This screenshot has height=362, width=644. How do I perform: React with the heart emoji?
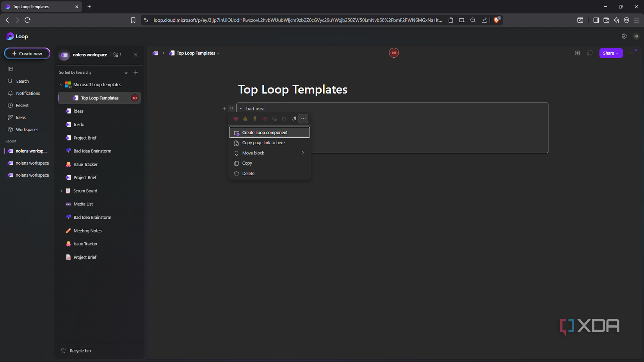(x=236, y=119)
